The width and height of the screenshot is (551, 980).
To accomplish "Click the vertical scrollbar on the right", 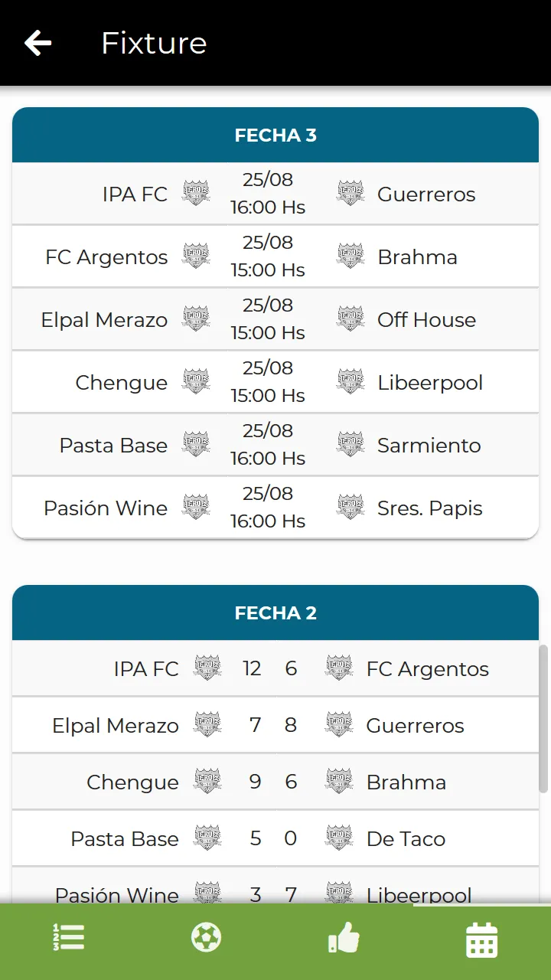I will (543, 718).
